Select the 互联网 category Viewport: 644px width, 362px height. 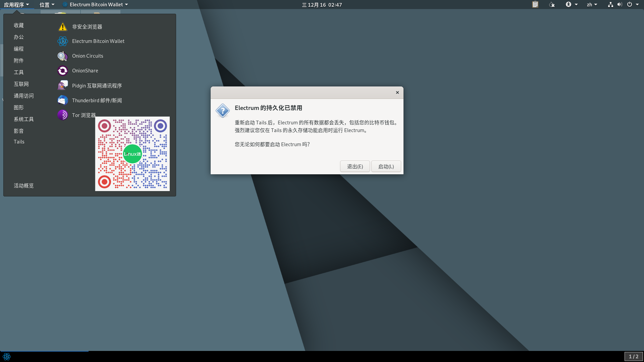[21, 84]
